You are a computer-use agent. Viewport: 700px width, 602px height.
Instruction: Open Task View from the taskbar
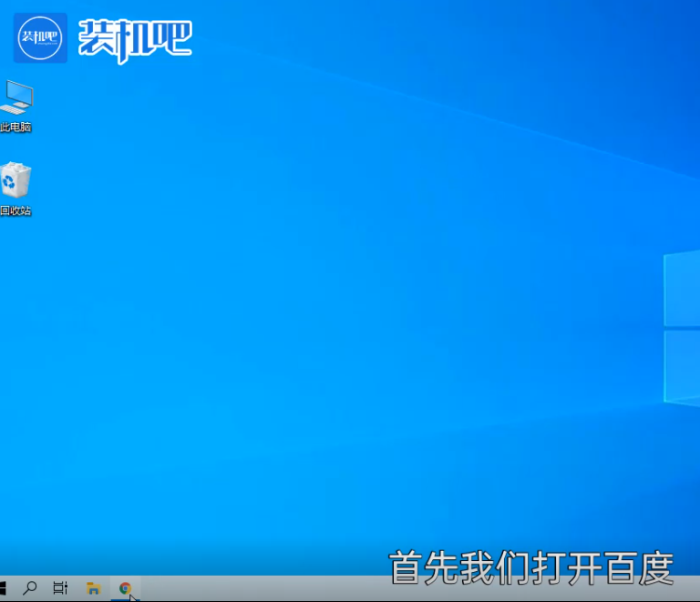click(x=60, y=588)
